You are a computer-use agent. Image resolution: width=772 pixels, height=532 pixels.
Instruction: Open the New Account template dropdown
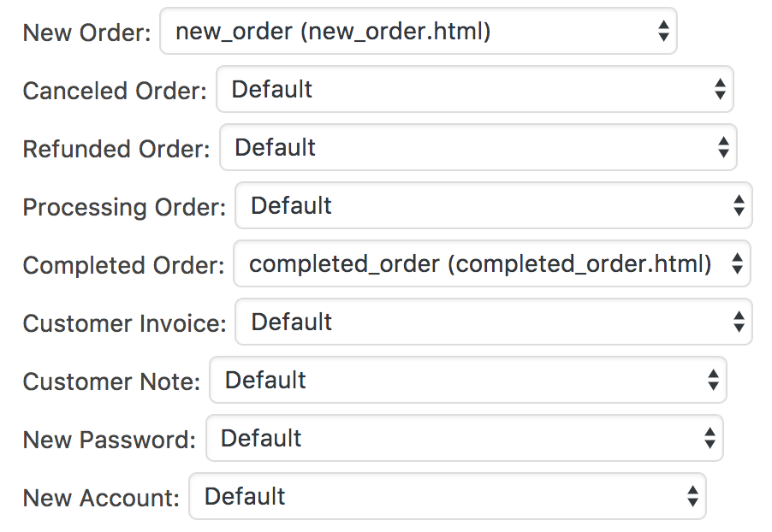click(447, 497)
